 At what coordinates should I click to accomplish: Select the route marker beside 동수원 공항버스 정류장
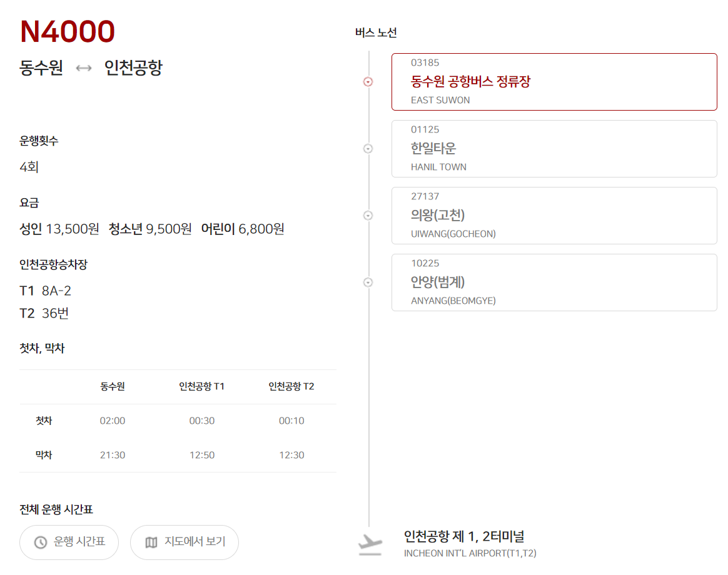click(x=368, y=82)
